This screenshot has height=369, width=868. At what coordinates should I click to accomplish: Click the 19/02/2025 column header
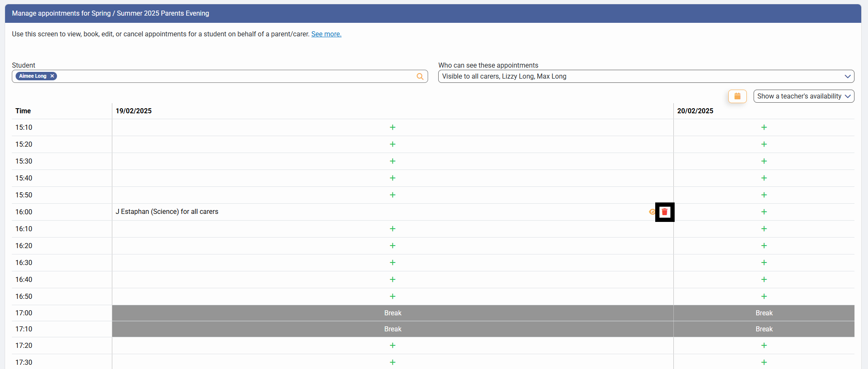pyautogui.click(x=133, y=111)
